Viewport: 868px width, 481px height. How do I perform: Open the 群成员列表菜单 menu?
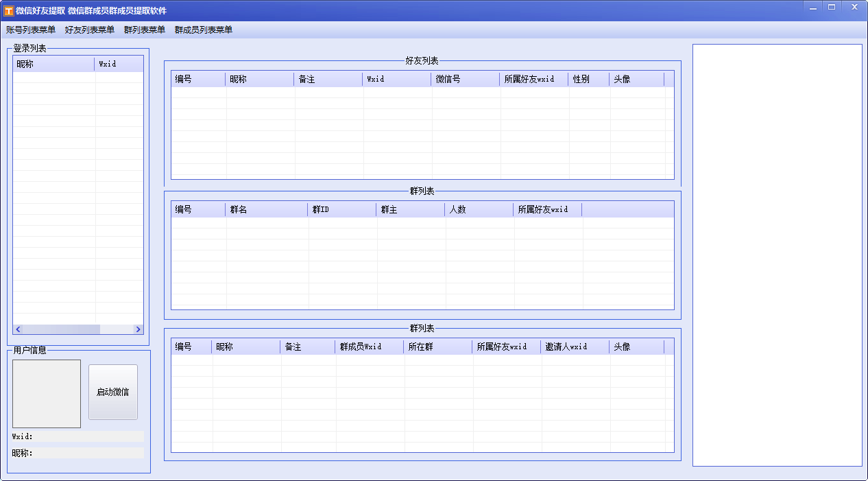(204, 30)
